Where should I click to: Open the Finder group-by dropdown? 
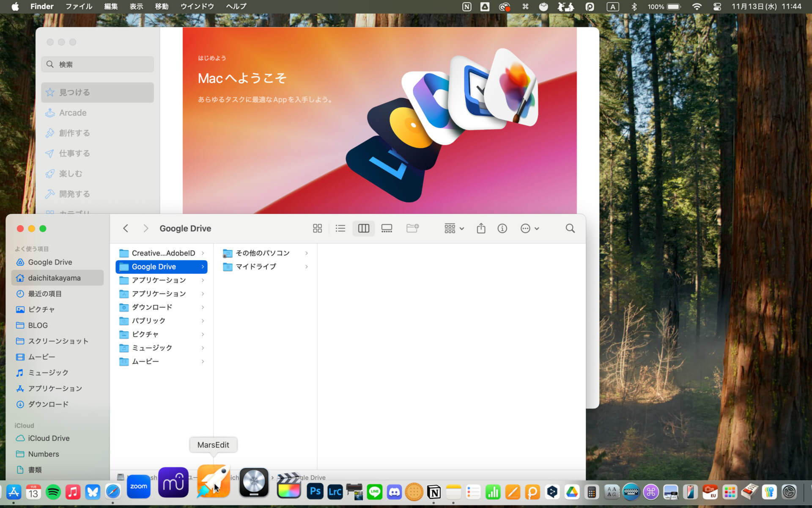coord(454,229)
